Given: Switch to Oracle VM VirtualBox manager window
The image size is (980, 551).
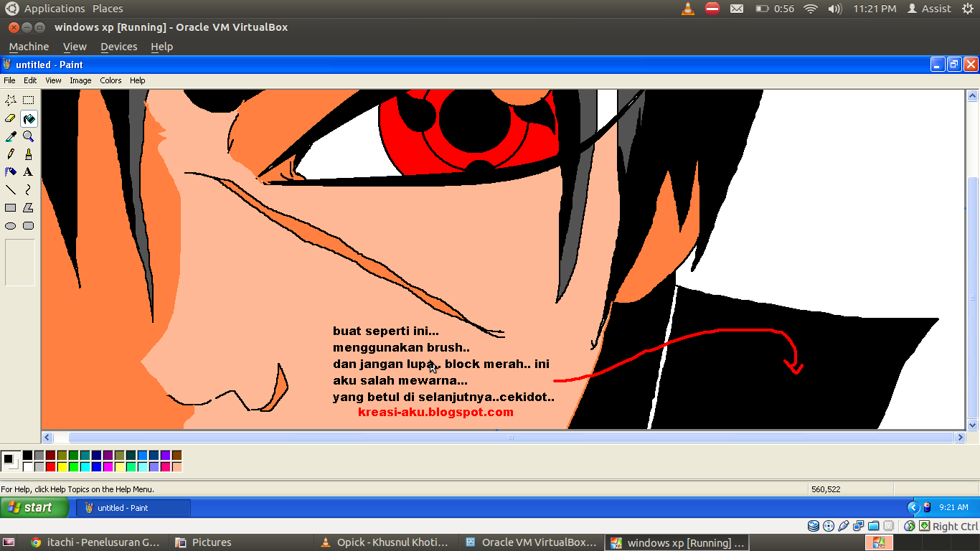Looking at the screenshot, I should point(531,542).
